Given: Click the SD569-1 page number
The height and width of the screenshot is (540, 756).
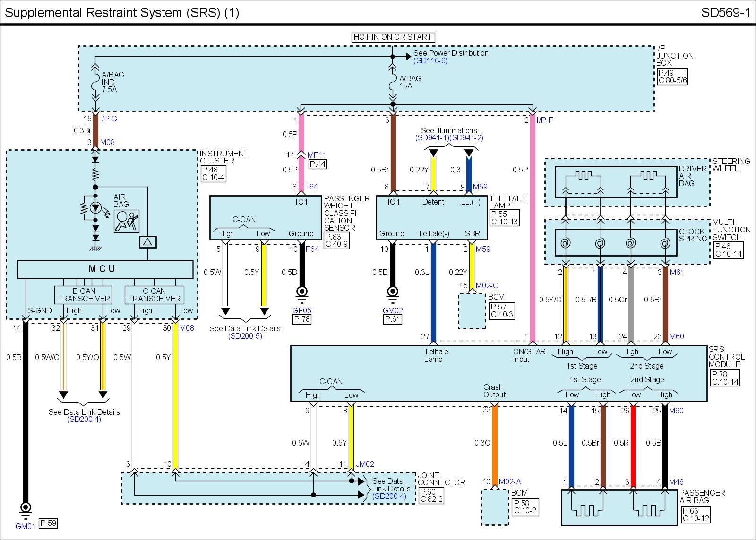Looking at the screenshot, I should coord(726,12).
